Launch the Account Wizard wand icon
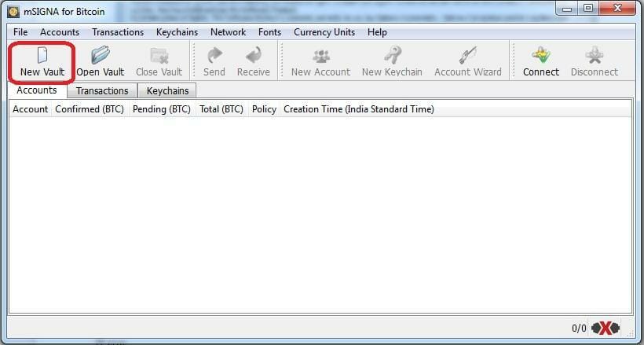Viewport: 644px width, 345px height. [468, 55]
